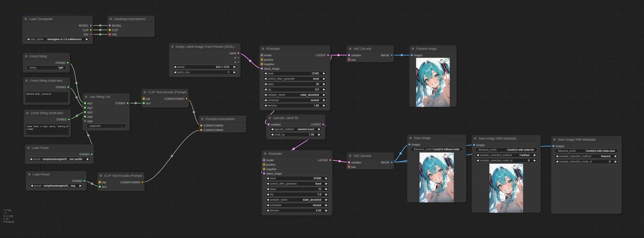The image size is (644, 238).
Task: Collapse the Join String List node title dot
Action: [x=86, y=96]
